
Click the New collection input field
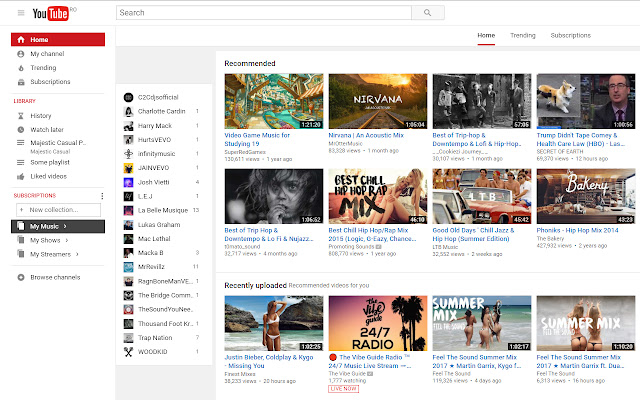click(x=58, y=210)
